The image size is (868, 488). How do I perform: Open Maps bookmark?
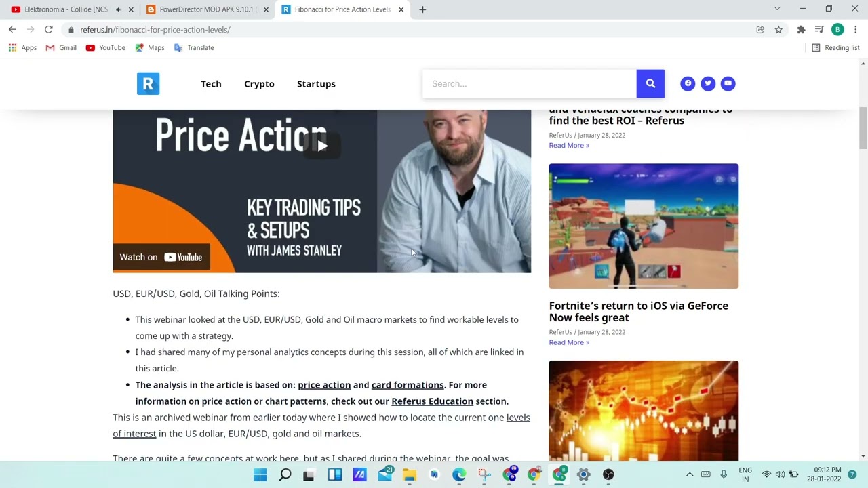coord(150,48)
